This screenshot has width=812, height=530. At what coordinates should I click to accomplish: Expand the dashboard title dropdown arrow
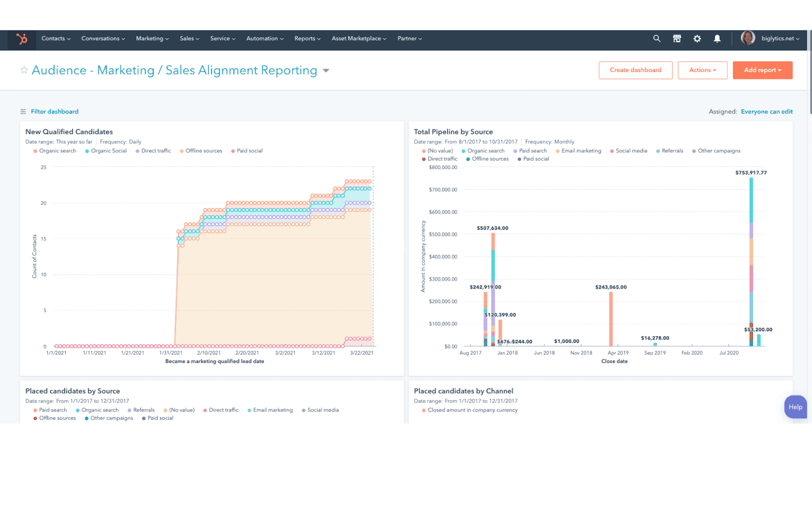(325, 70)
